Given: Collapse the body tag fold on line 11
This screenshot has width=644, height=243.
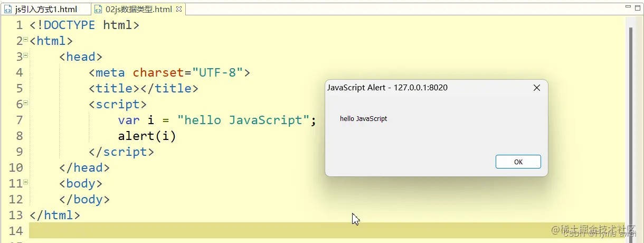Looking at the screenshot, I should 26,182.
